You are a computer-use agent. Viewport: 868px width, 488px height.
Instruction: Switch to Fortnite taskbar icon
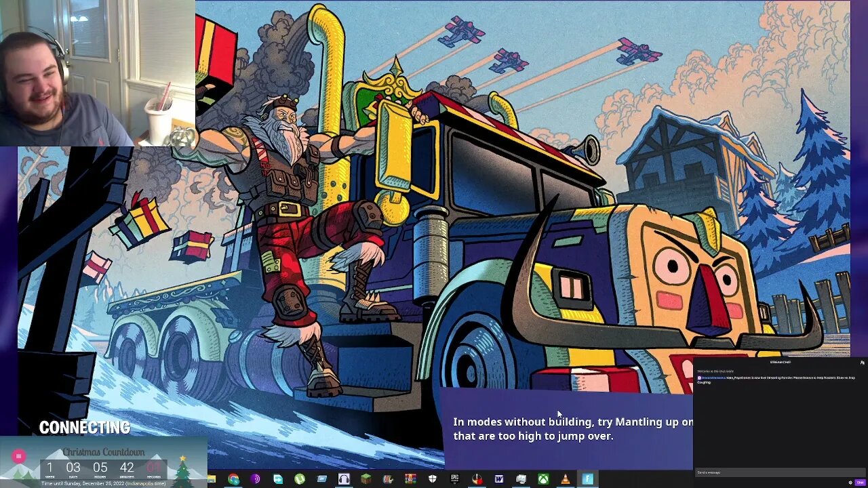click(x=588, y=479)
